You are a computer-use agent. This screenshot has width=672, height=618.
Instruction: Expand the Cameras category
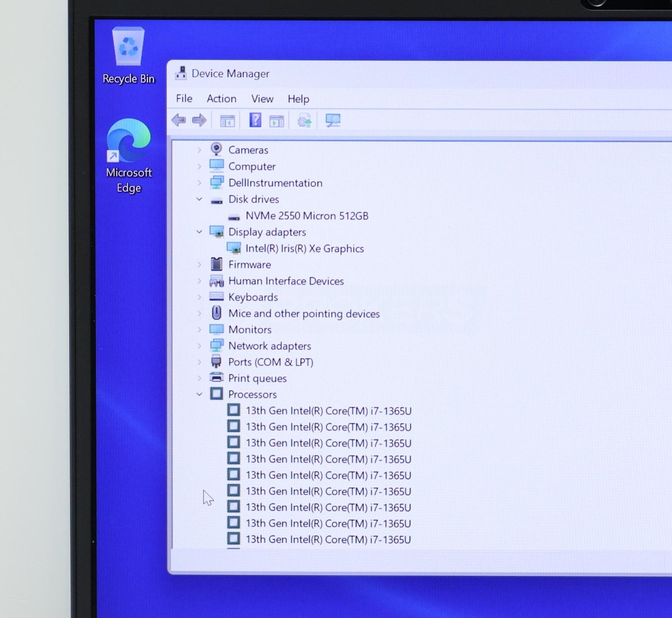point(199,150)
